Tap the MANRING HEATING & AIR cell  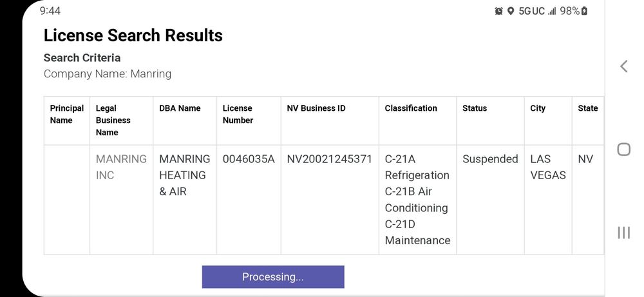point(184,175)
